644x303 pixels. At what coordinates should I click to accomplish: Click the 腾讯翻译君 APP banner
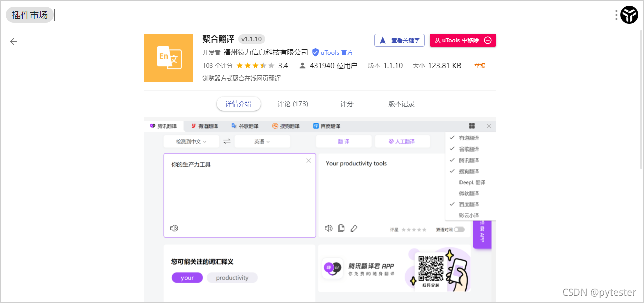click(x=394, y=268)
